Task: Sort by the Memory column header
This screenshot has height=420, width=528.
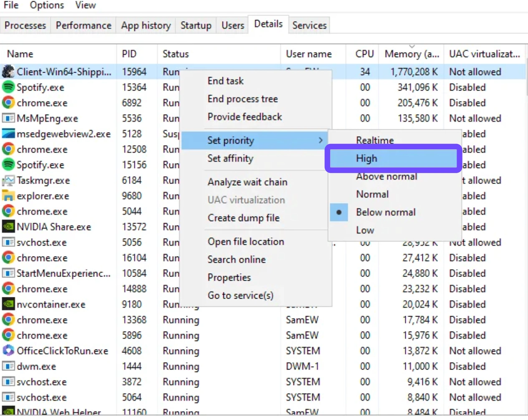Action: point(411,54)
